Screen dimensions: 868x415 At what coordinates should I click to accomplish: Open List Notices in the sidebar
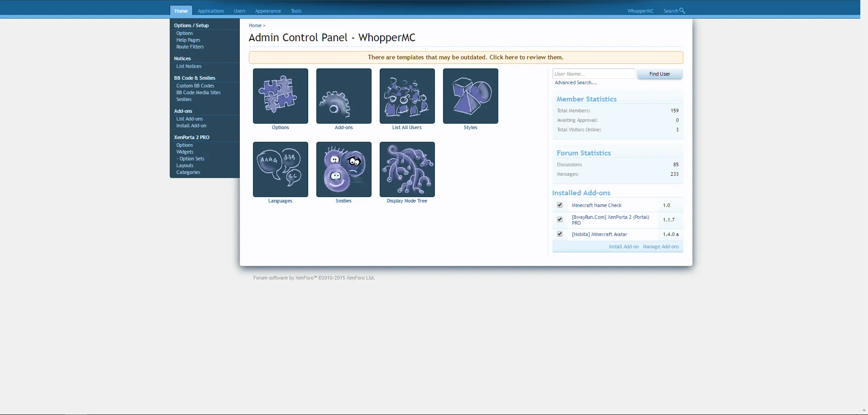(189, 67)
